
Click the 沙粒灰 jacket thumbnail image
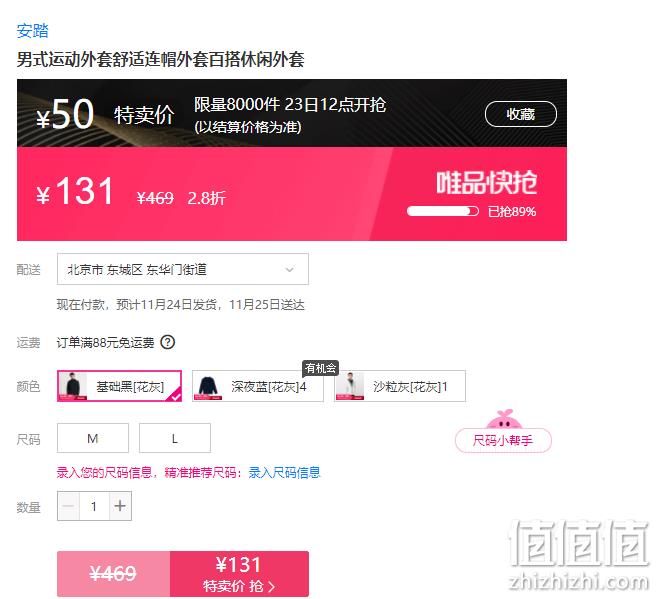350,386
